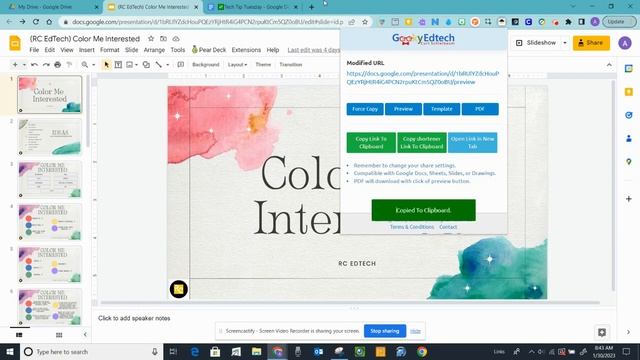Click the Background toolbar button
The width and height of the screenshot is (640, 360).
click(206, 64)
